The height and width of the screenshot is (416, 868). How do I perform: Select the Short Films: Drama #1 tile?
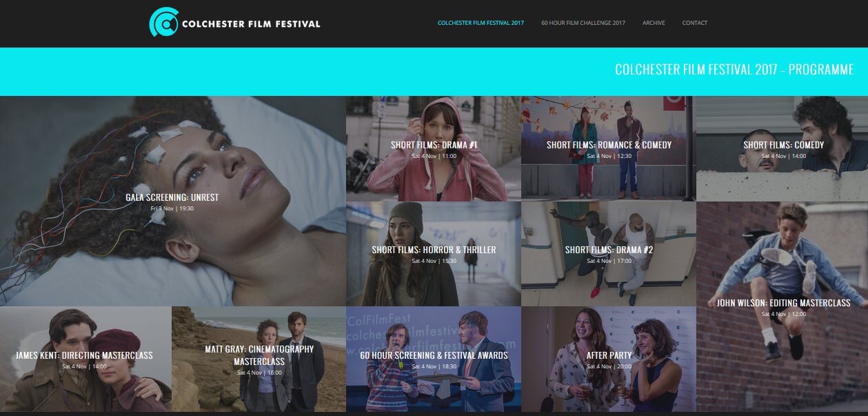coord(434,148)
